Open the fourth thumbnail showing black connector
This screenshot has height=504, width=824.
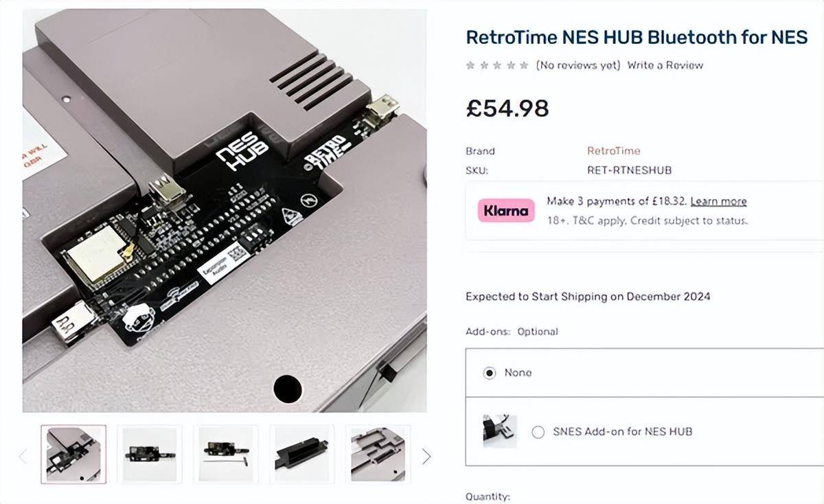tap(302, 454)
